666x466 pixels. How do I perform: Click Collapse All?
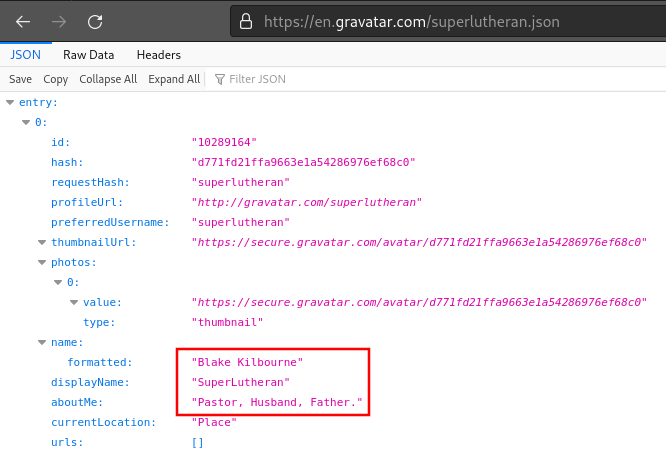108,79
